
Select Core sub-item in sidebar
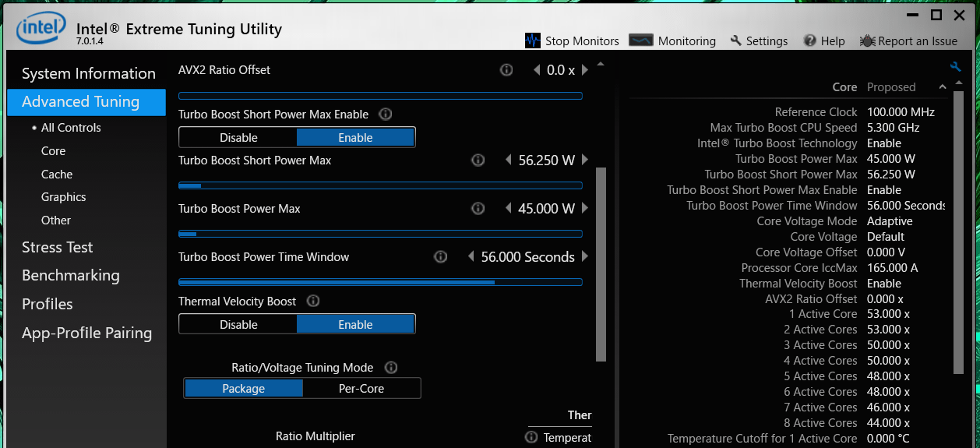click(x=53, y=151)
